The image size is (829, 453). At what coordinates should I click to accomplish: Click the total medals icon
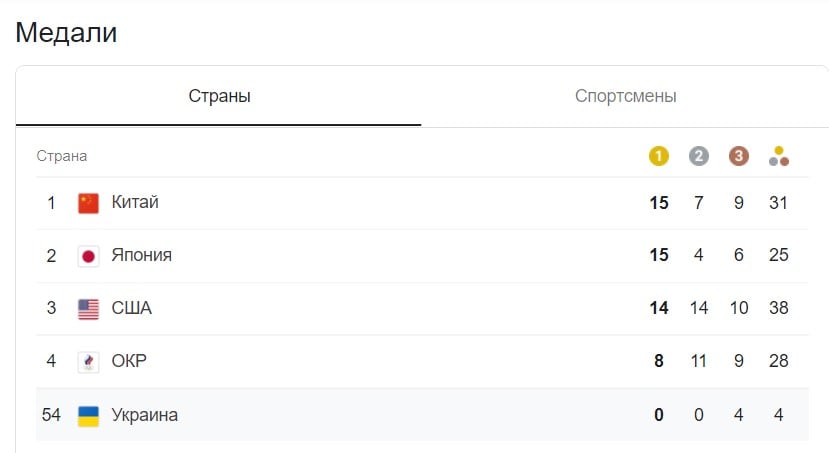pyautogui.click(x=779, y=156)
